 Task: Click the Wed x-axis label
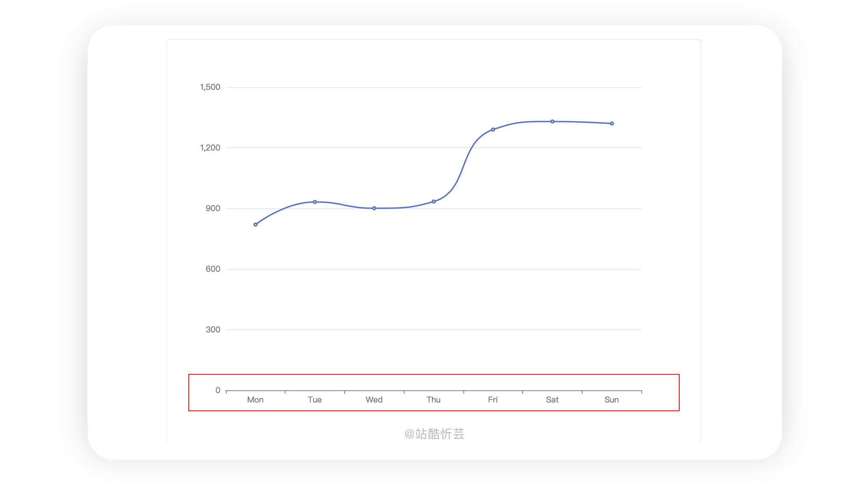point(374,400)
